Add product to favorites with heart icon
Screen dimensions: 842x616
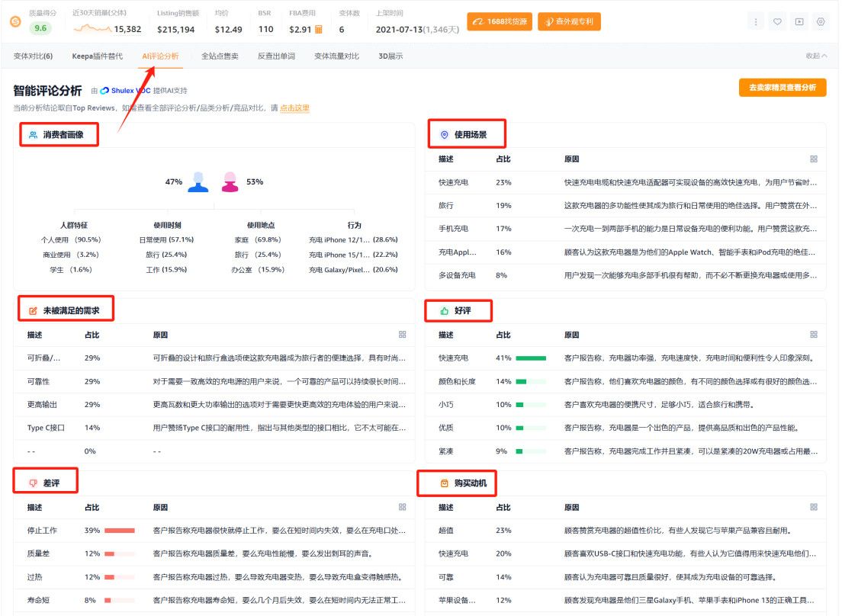click(777, 22)
